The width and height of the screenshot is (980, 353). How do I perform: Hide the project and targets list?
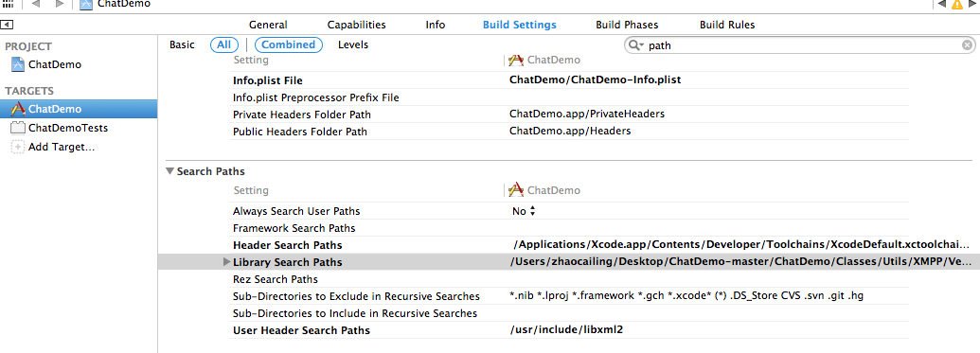[x=7, y=25]
